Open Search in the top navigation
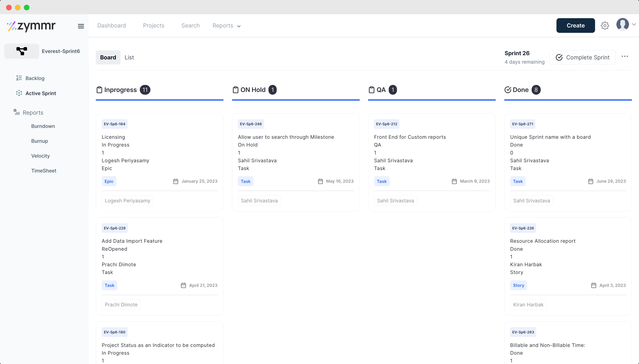The height and width of the screenshot is (364, 639). click(x=190, y=25)
